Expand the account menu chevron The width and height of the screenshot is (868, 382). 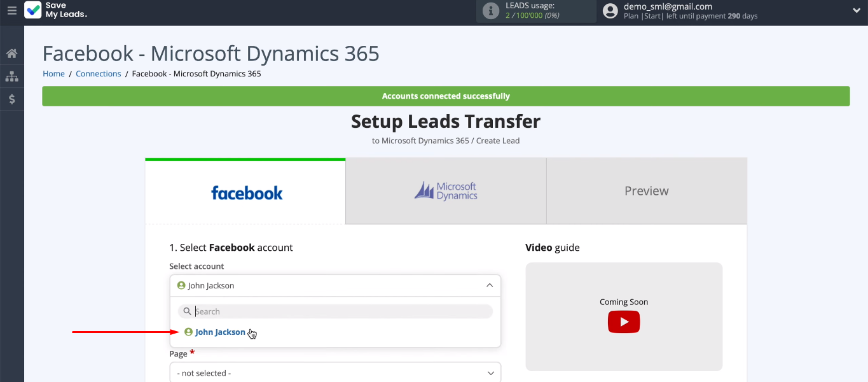(857, 10)
